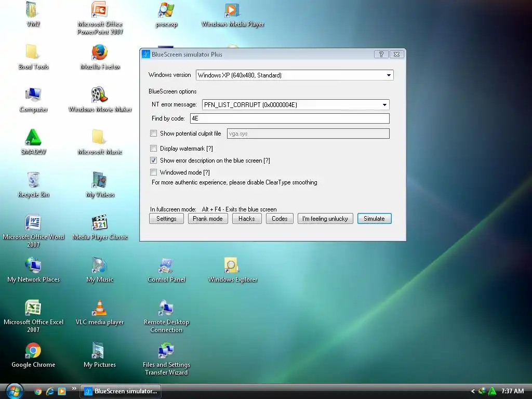
Task: Click the dialog help question-mark button
Action: (x=381, y=54)
